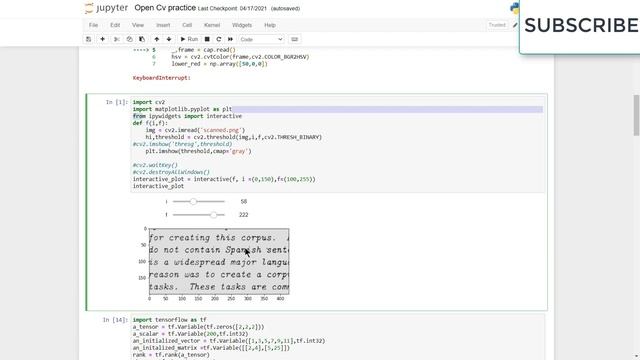640x360 pixels.
Task: Click the In [1] cell prompt
Action: pyautogui.click(x=117, y=102)
